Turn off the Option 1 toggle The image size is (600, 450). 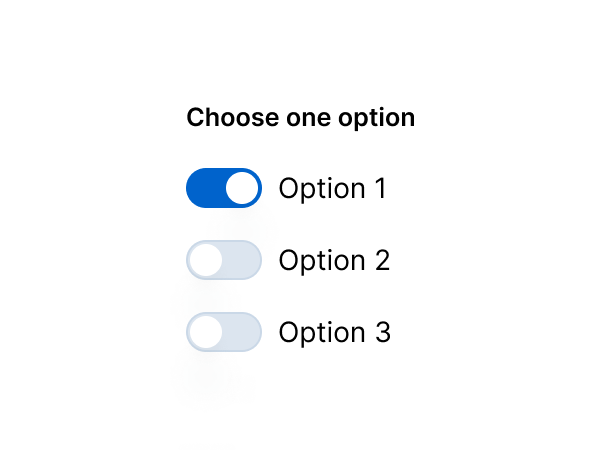[x=224, y=188]
